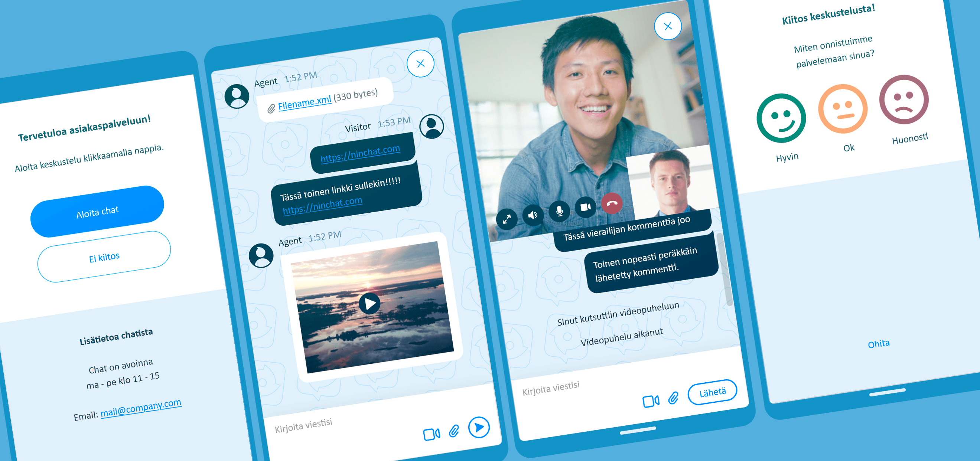Rate conversation Huonosti with sad face
Screen dimensions: 980x461
[904, 99]
